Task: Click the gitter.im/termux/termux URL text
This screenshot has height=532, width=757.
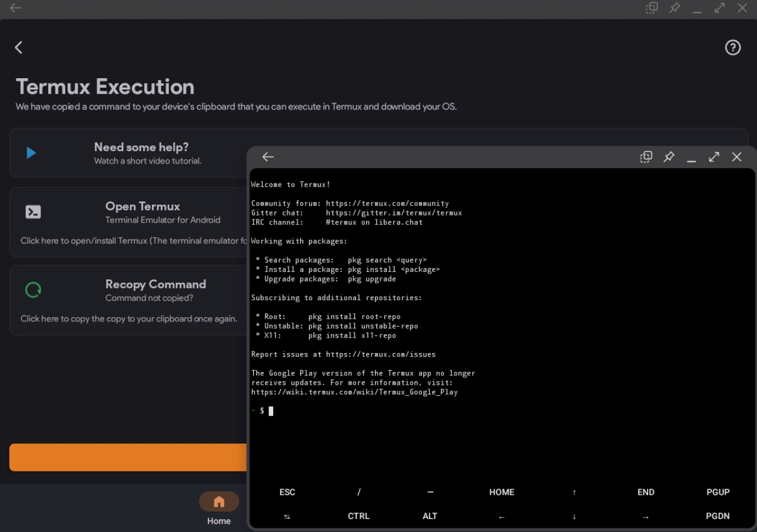Action: click(394, 213)
